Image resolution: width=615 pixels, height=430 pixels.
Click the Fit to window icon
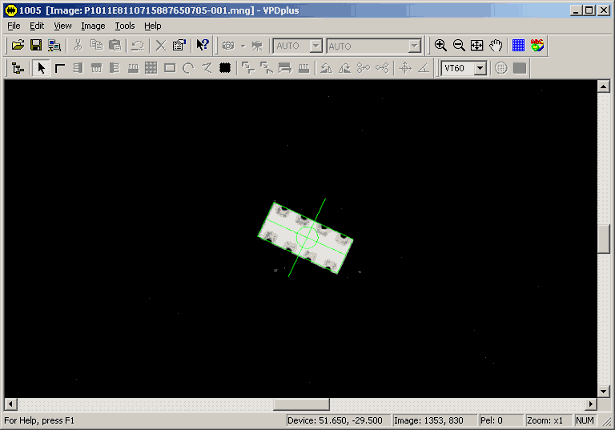tap(476, 46)
